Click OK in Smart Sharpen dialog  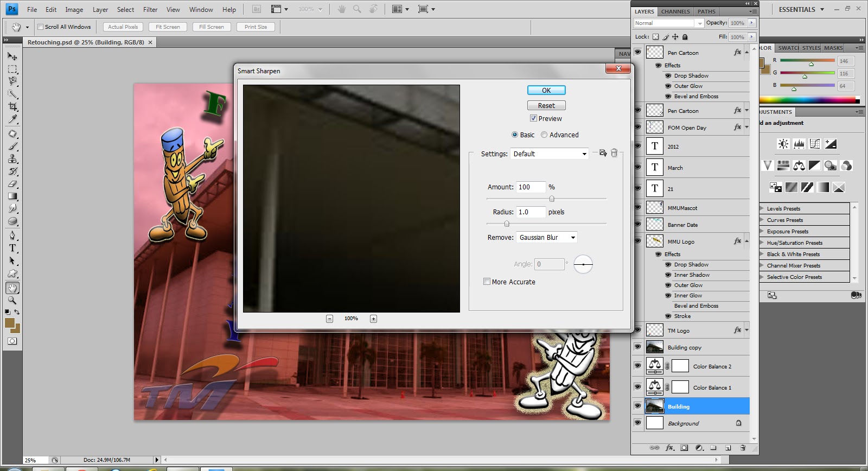546,90
